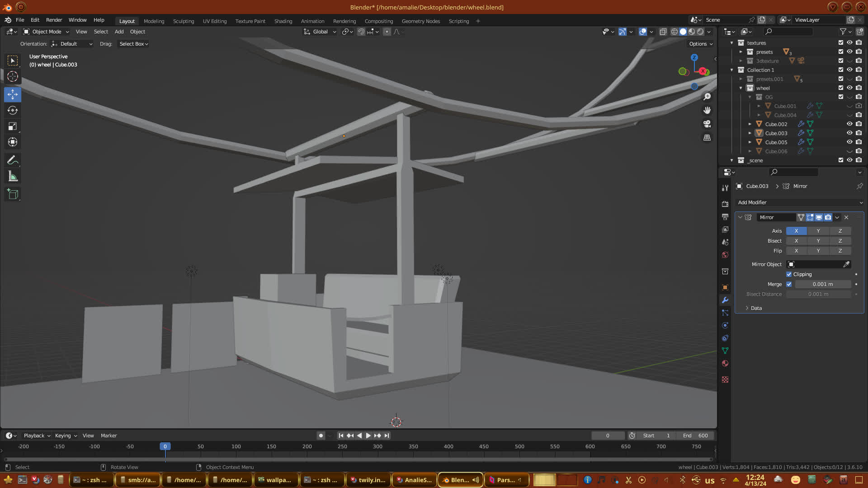Enable the Y mirror axis button
The width and height of the screenshot is (868, 488).
click(818, 231)
